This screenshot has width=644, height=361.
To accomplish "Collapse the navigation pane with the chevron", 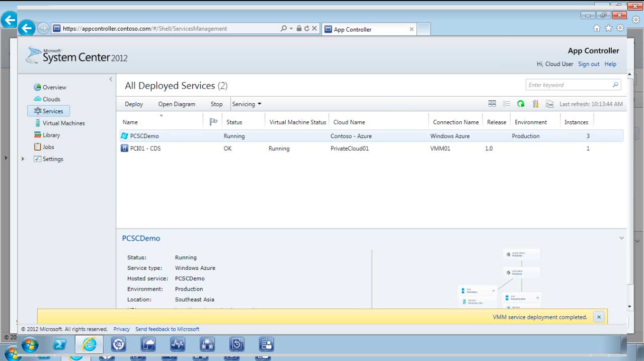I will pos(111,80).
